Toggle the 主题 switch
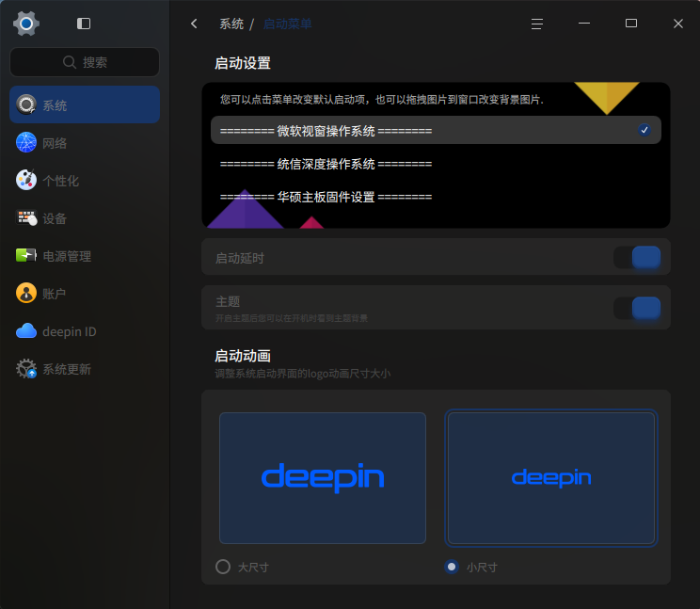This screenshot has width=700, height=609. 637,308
